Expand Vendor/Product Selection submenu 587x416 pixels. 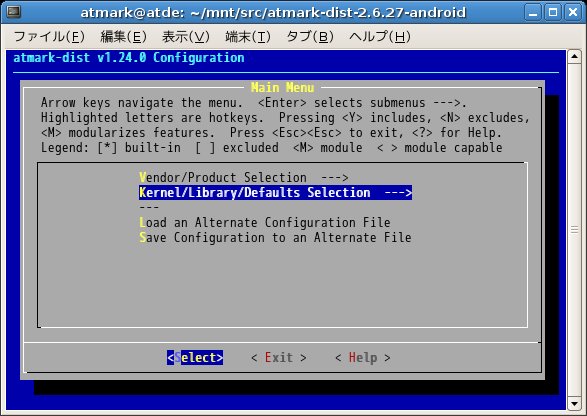(x=244, y=177)
